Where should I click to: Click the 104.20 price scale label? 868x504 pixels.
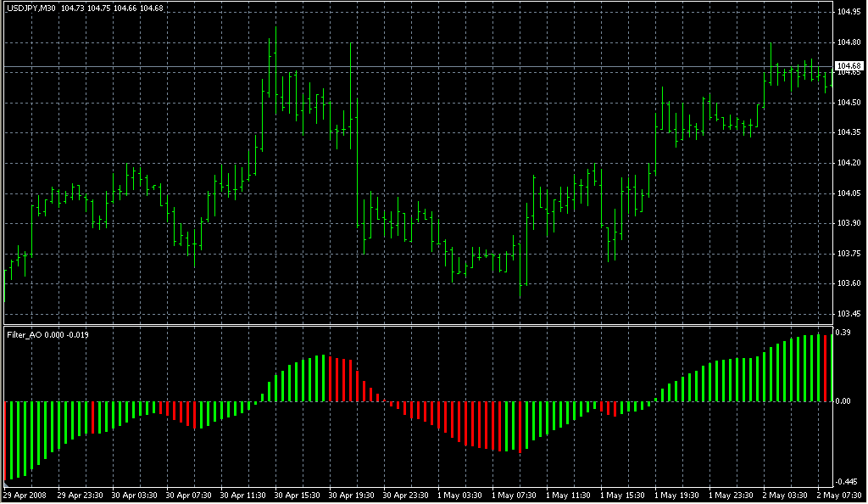(x=849, y=163)
